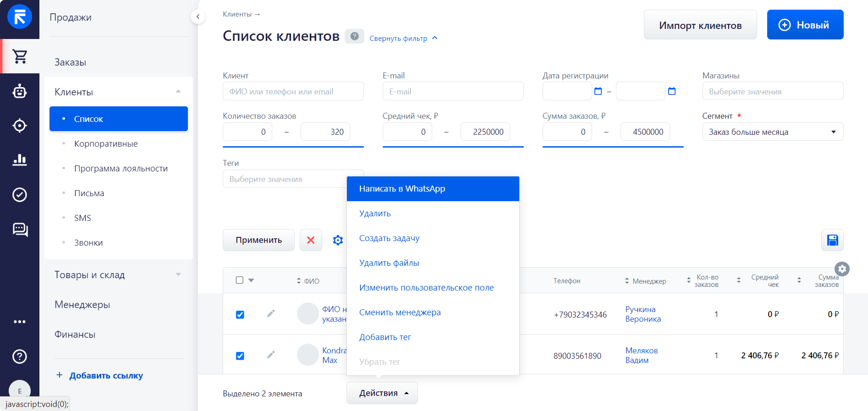Screen dimensions: 868x411
Task: Collapse filter via Свернуть фильтр
Action: (x=403, y=38)
